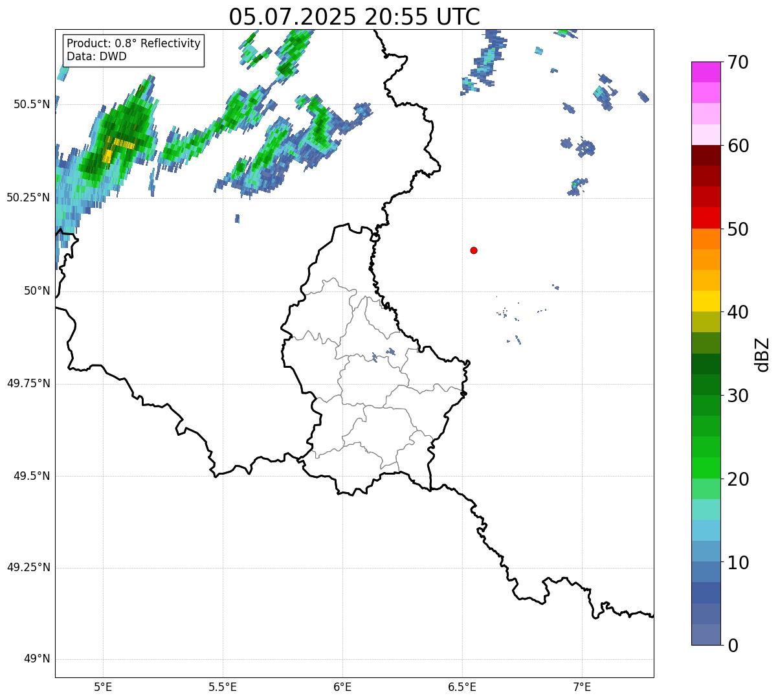Click the dBZ colorbar axis label
This screenshot has height=700, width=778.
click(762, 354)
